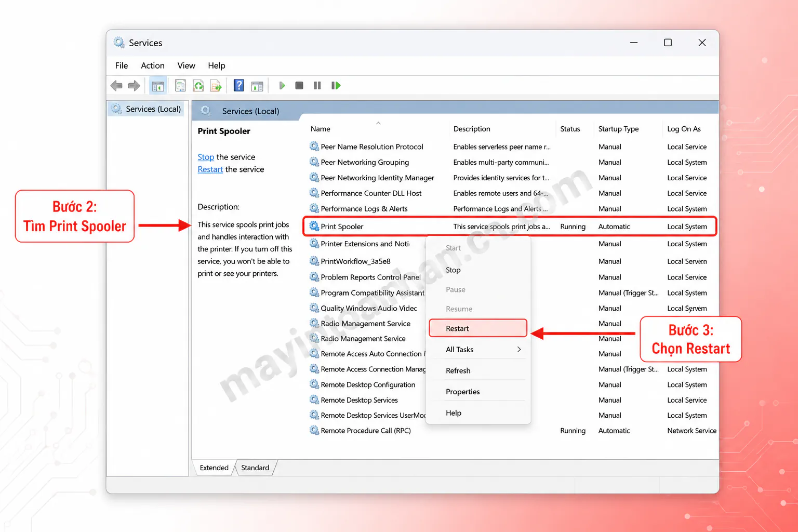Click the gear icon beside PrintWorkflow_3a5e8

click(x=314, y=261)
